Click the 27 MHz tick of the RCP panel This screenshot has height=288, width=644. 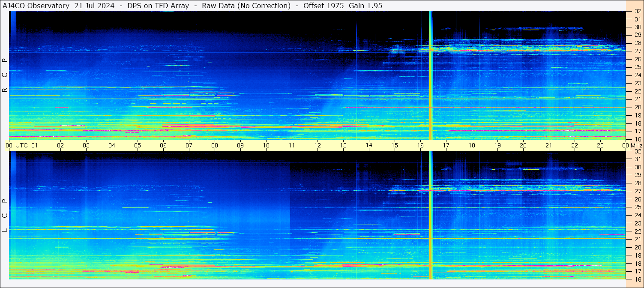click(x=638, y=51)
